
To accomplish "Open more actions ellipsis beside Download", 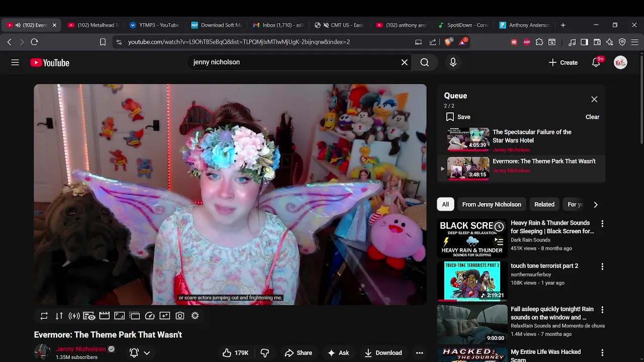I will click(x=420, y=353).
